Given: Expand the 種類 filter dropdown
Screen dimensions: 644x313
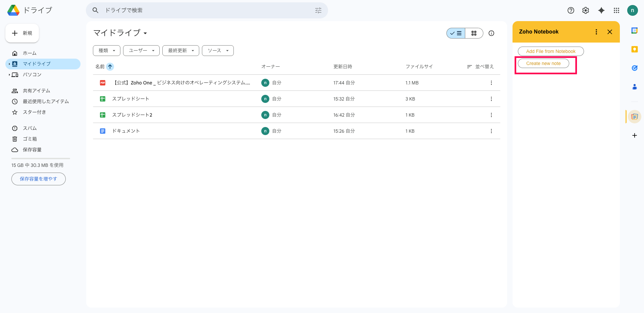Looking at the screenshot, I should tap(107, 51).
